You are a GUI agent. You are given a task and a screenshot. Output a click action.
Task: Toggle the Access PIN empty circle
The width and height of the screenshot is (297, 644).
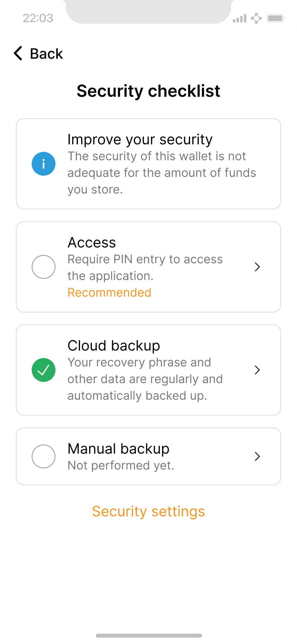click(44, 267)
